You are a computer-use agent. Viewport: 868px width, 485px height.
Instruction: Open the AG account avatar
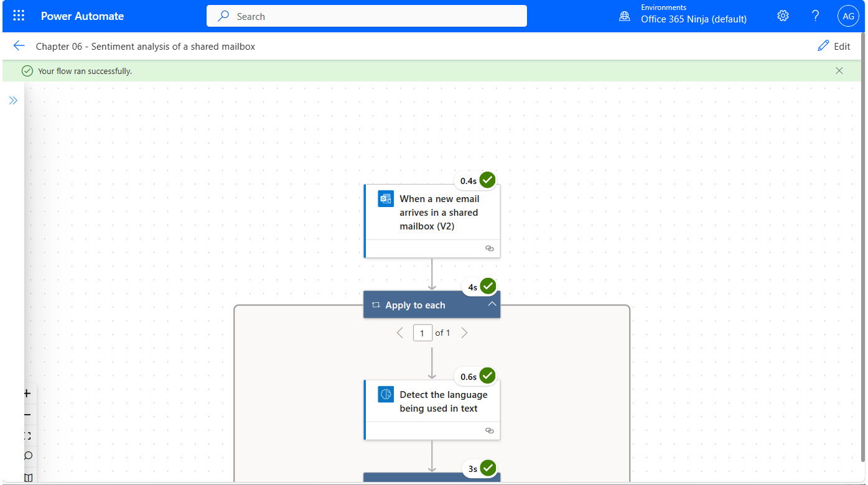(849, 16)
